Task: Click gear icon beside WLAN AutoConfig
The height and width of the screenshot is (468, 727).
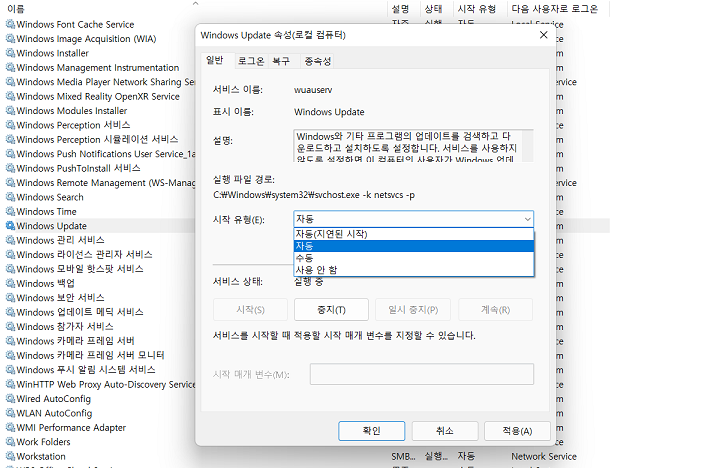Action: click(10, 413)
